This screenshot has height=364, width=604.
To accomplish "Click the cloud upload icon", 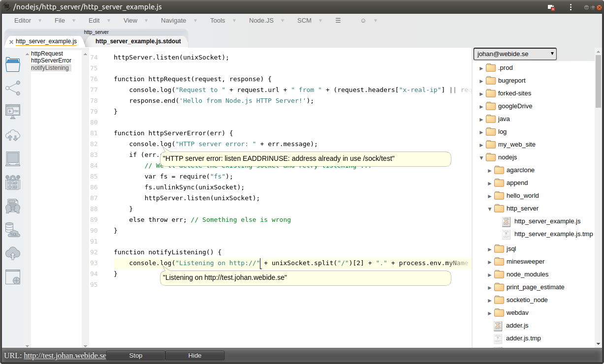I will 12,253.
